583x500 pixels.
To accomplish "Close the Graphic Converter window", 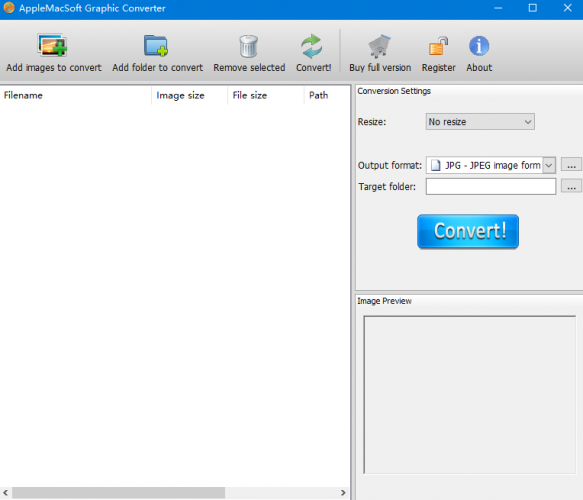I will click(567, 8).
